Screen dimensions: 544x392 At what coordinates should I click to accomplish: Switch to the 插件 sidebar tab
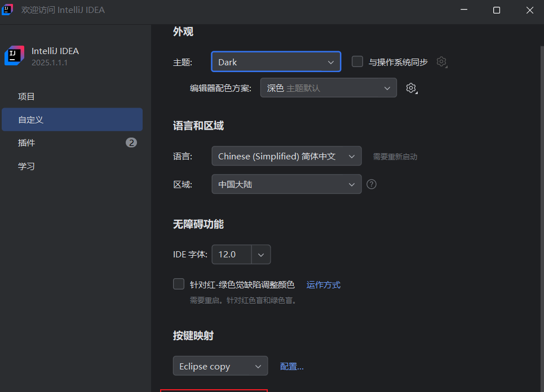72,142
